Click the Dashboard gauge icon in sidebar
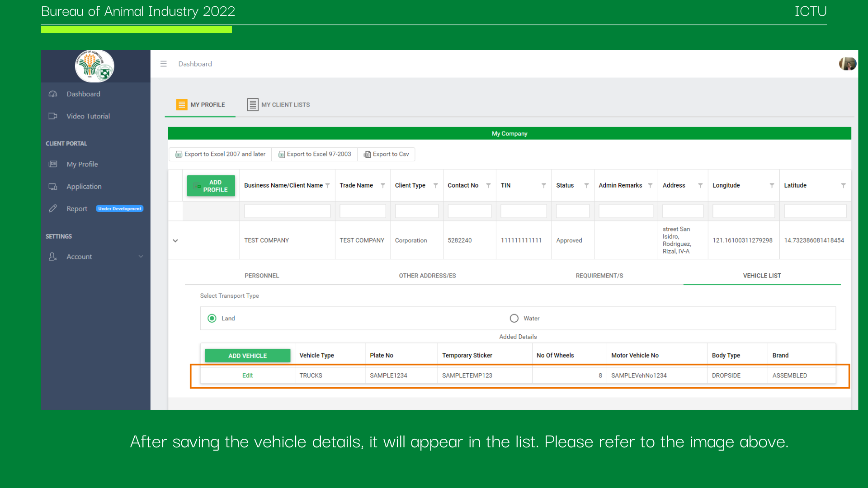 (x=53, y=94)
